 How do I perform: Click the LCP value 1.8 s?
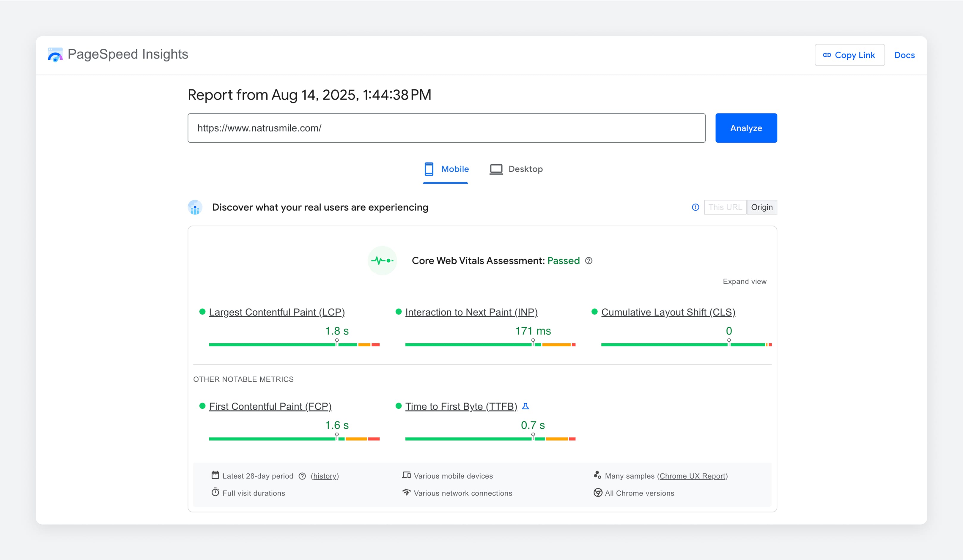tap(337, 331)
